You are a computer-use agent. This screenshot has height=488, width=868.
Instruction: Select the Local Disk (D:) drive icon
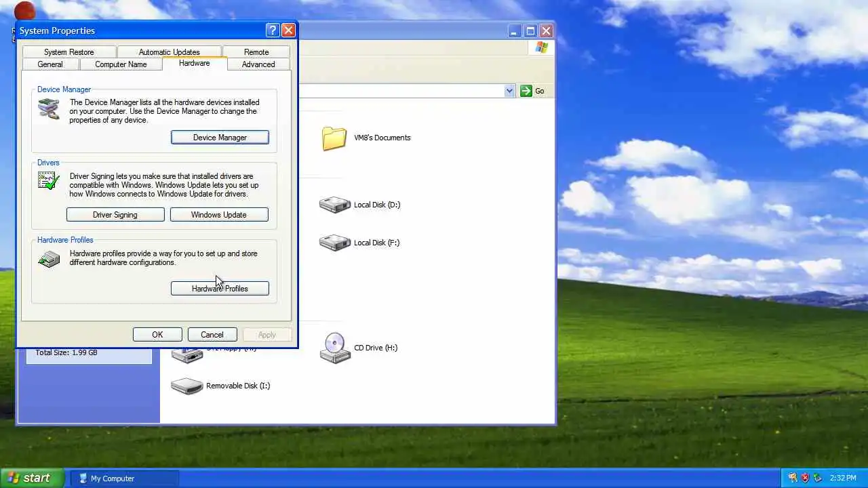tap(334, 205)
